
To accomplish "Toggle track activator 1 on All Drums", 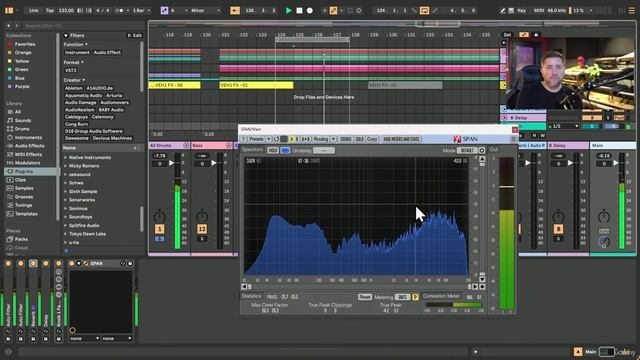I will tap(160, 229).
